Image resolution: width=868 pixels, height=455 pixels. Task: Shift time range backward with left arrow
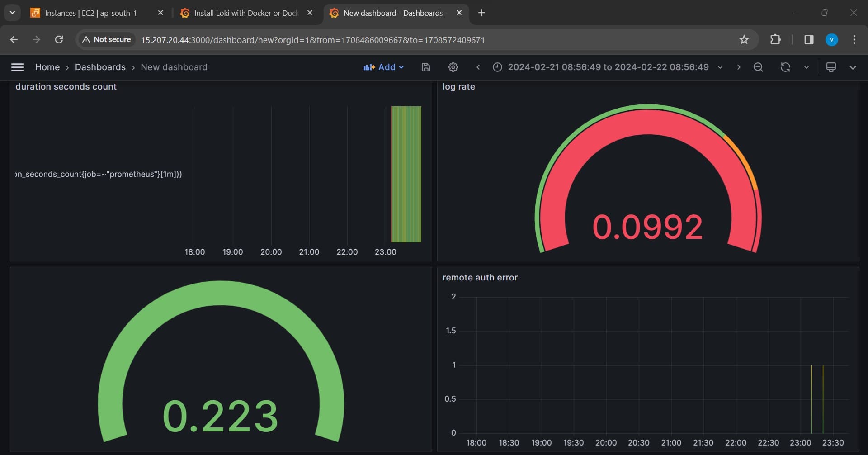coord(478,67)
